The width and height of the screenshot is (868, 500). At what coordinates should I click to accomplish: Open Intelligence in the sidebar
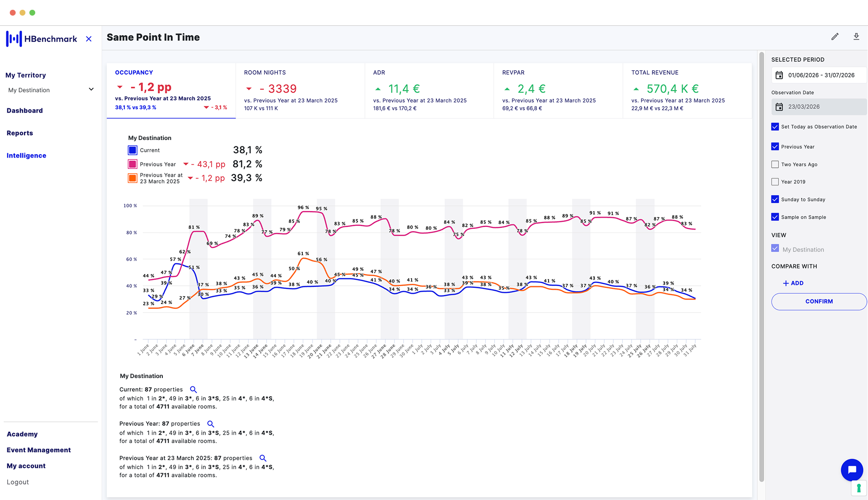(x=26, y=156)
